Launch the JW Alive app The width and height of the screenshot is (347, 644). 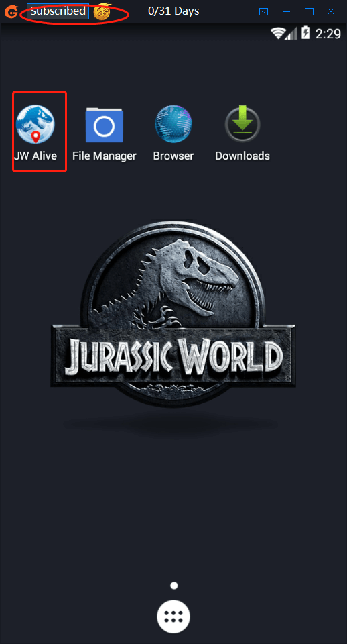click(x=36, y=125)
